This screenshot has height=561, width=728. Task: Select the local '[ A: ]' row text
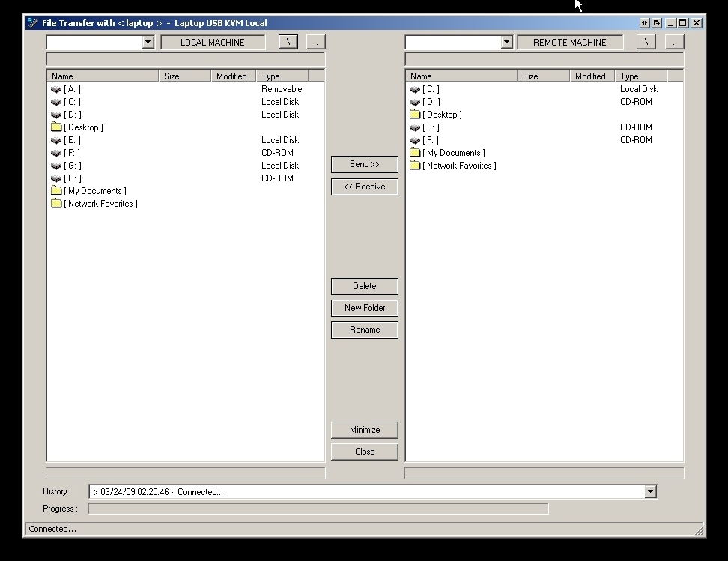click(73, 89)
